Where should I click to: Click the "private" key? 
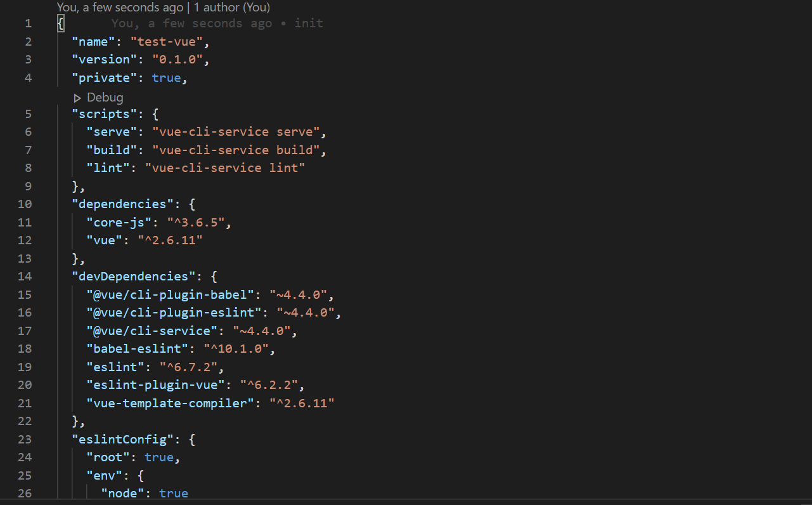point(105,78)
